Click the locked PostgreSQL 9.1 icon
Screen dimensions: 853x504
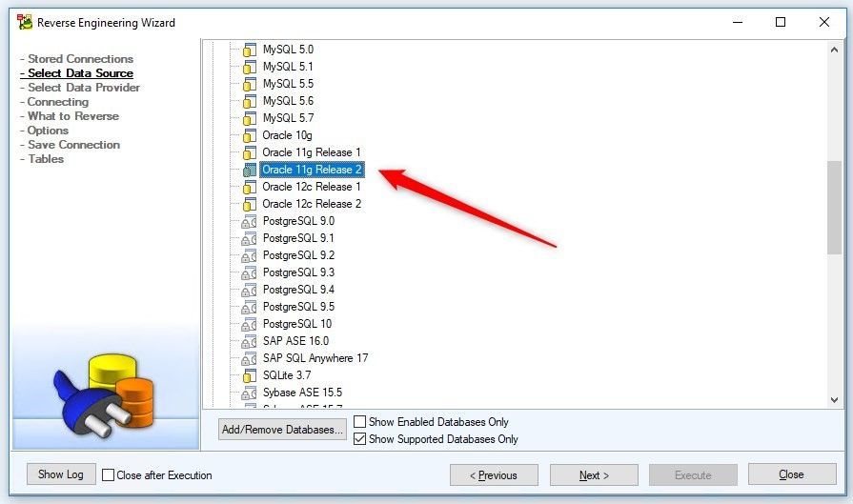[x=249, y=239]
